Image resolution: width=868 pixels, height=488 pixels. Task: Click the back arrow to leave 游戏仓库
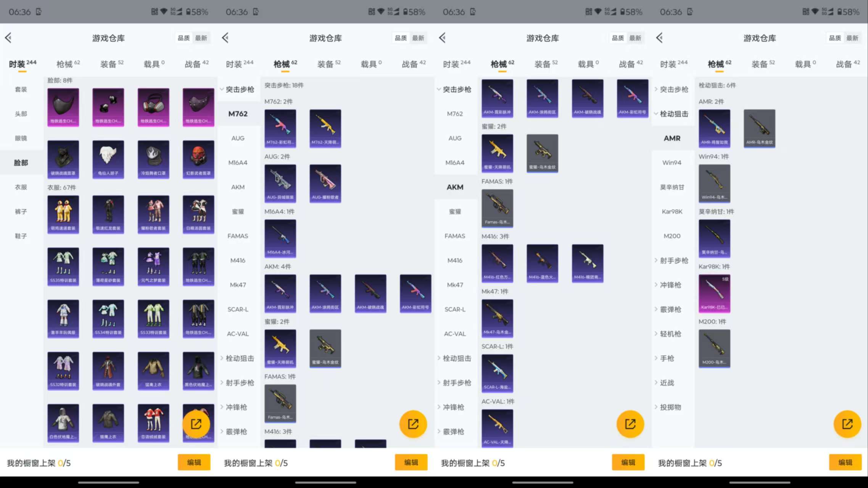8,37
